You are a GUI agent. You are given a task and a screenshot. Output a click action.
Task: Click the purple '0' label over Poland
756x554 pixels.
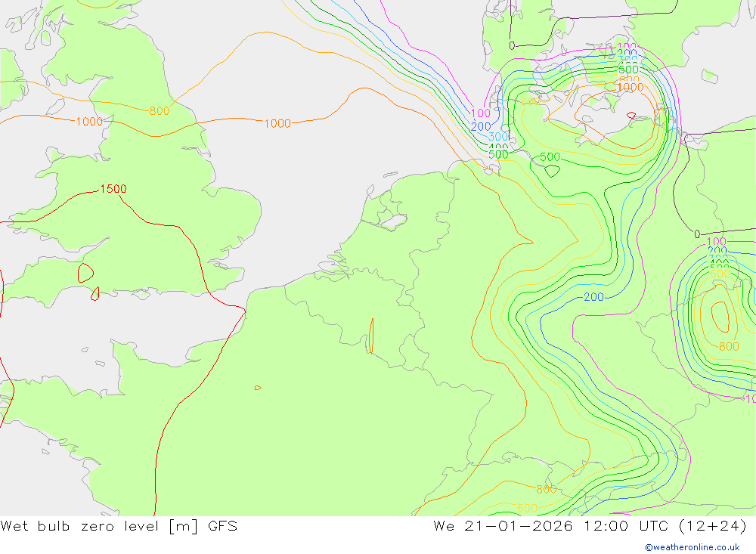click(697, 234)
